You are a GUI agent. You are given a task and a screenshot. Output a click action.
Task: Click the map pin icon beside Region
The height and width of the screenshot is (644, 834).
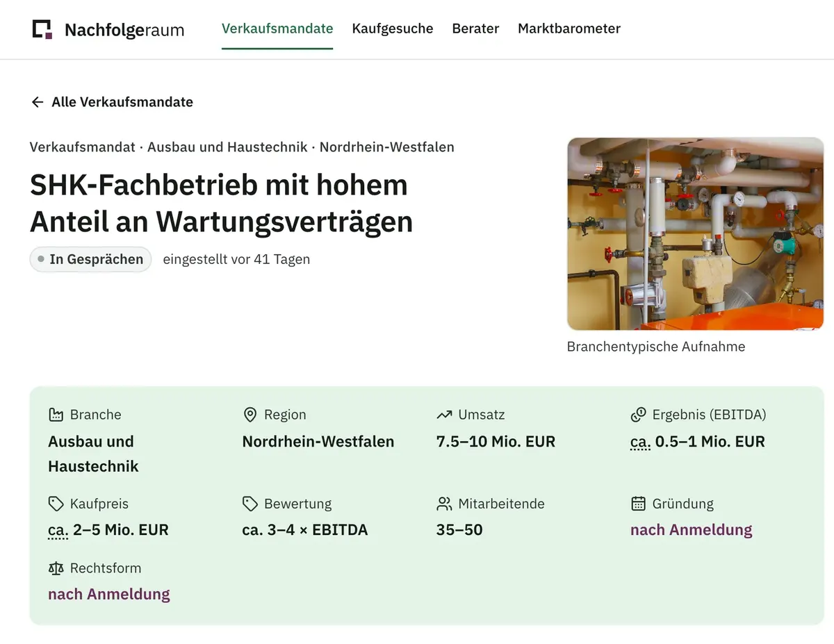click(250, 415)
